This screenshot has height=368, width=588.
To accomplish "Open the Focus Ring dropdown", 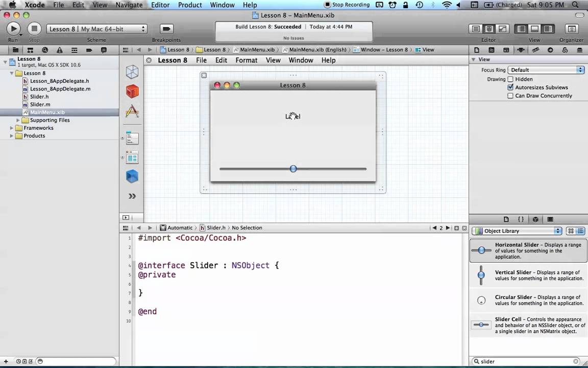I will tap(546, 70).
